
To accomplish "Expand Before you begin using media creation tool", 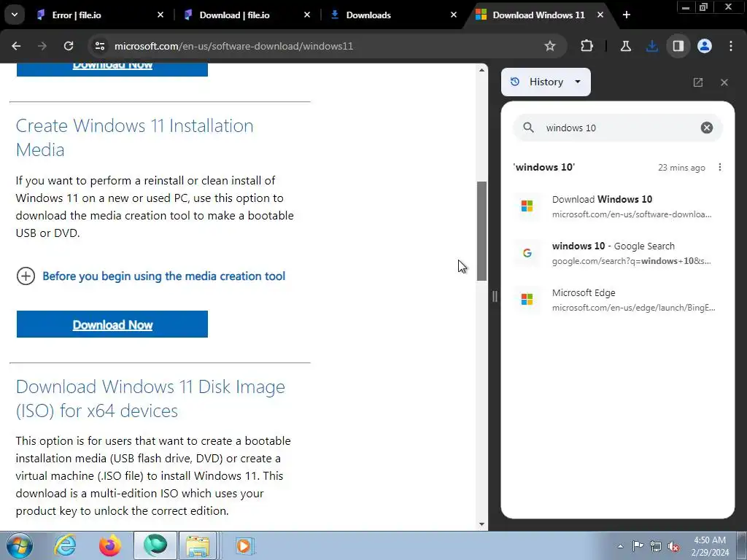I will [x=151, y=276].
